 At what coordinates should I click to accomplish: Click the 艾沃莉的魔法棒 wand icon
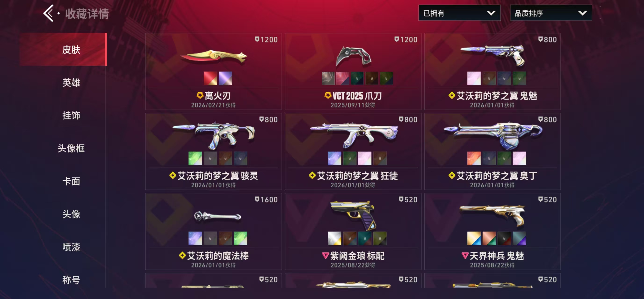pyautogui.click(x=217, y=216)
